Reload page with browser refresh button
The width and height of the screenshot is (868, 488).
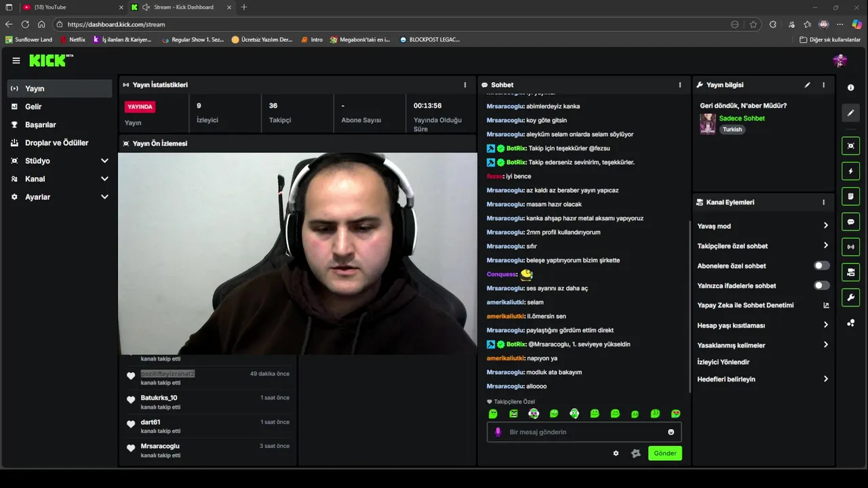pos(25,24)
